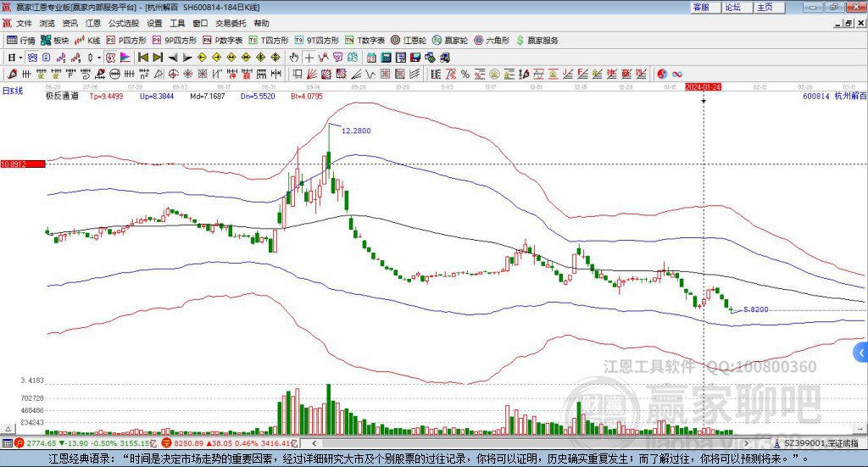Switch to K线 chart view
Screen dimensions: 868x467
[87, 40]
